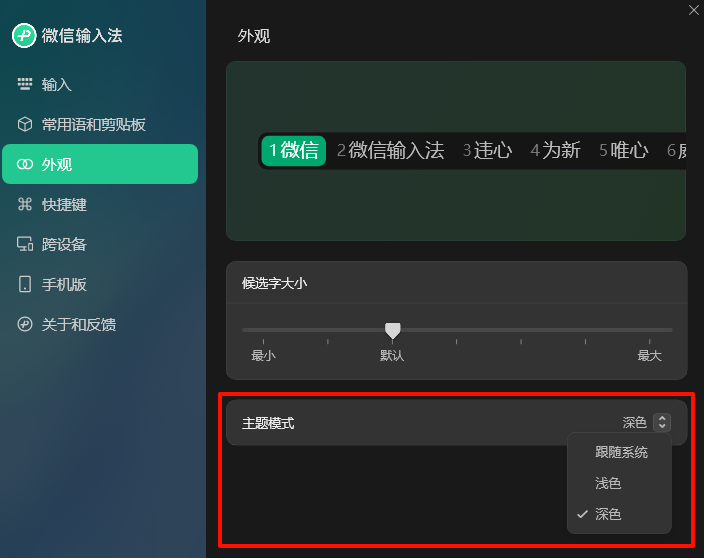Screen dimensions: 704x558
Task: Click preview candidate 1微信
Action: pyautogui.click(x=294, y=150)
